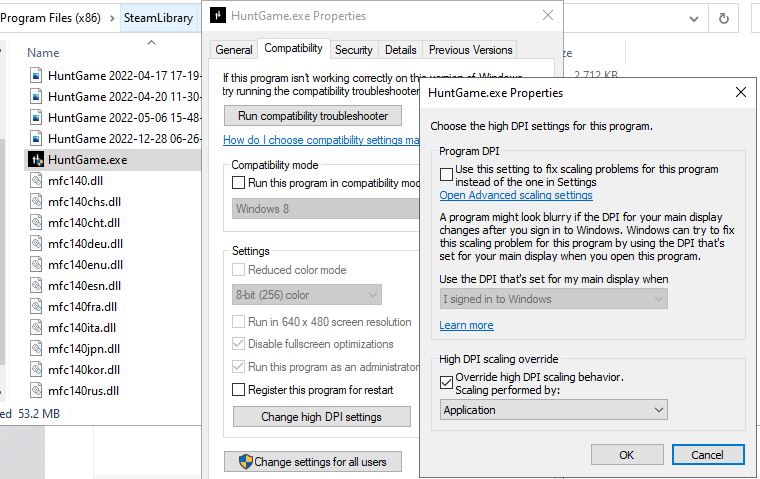
Task: Click the shield icon on Change settings button
Action: (x=245, y=462)
